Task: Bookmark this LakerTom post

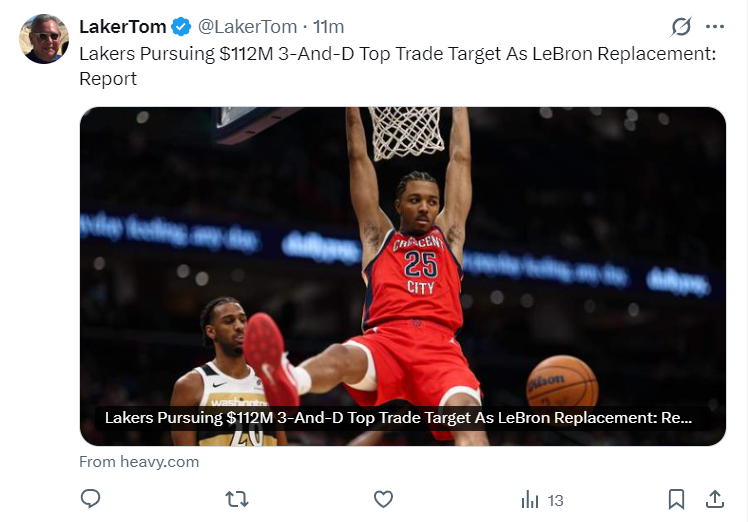Action: [x=676, y=498]
